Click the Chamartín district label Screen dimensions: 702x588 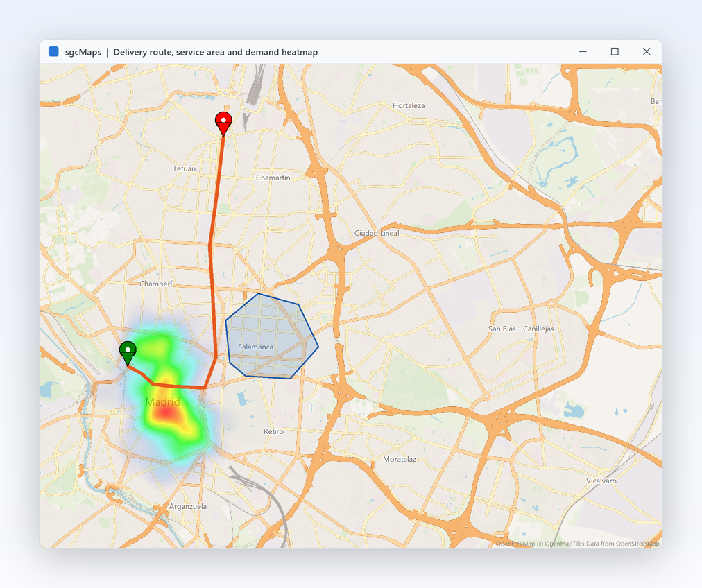coord(273,178)
